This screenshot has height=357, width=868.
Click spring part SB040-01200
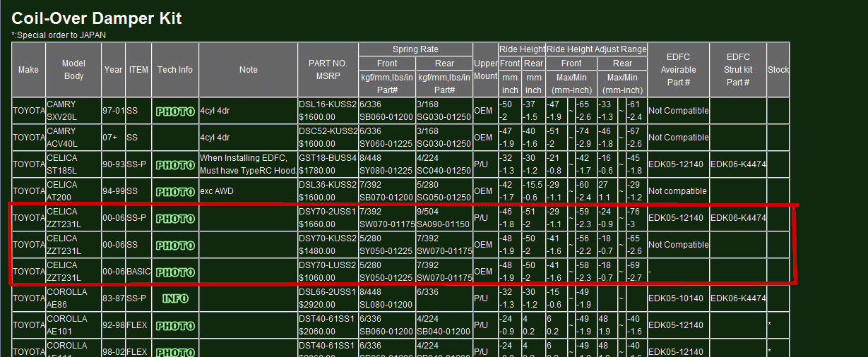pyautogui.click(x=444, y=332)
